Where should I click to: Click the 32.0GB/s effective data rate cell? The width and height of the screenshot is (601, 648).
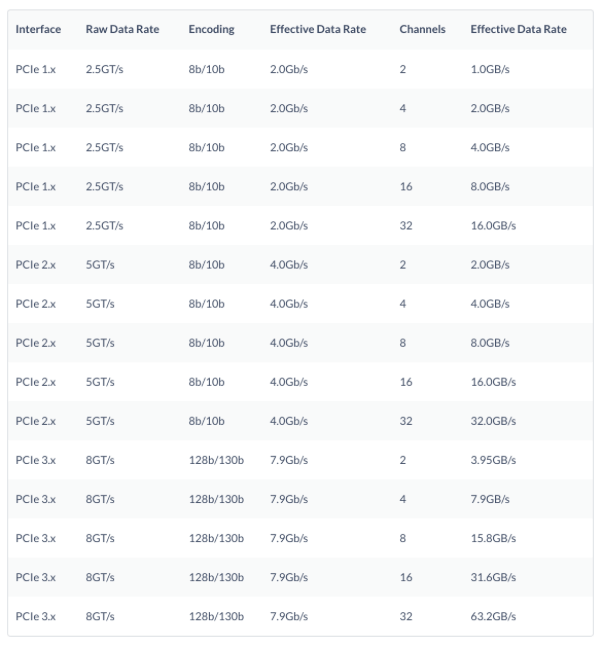coord(495,421)
